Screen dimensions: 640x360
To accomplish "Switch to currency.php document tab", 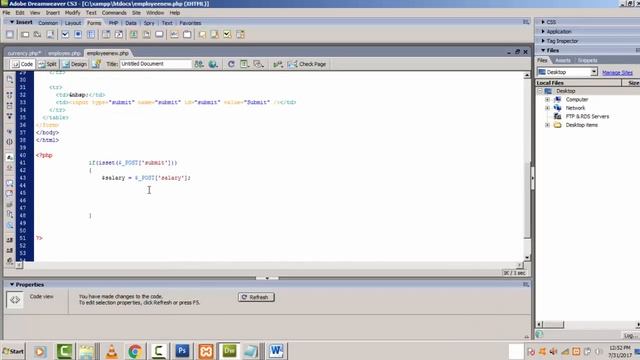I will click(x=24, y=53).
